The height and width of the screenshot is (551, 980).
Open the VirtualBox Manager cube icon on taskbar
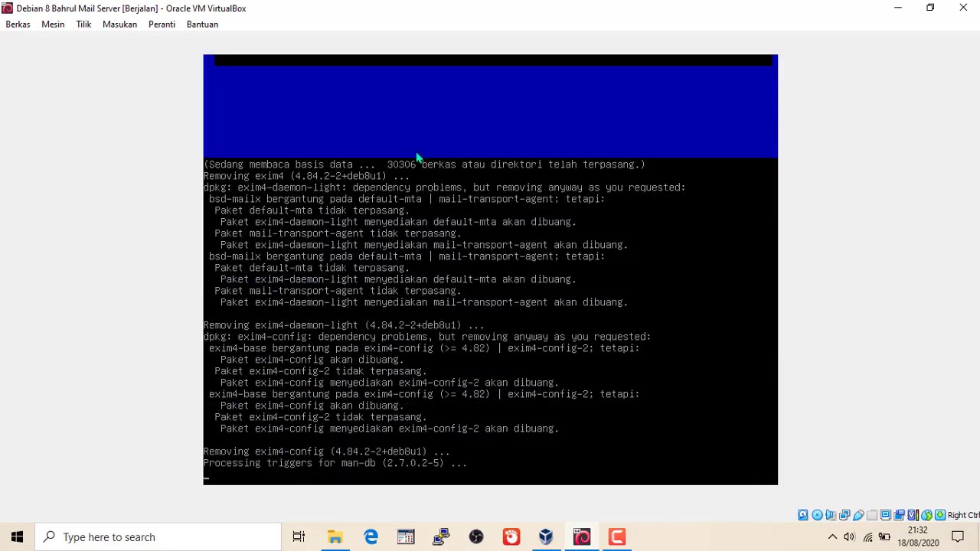point(546,537)
